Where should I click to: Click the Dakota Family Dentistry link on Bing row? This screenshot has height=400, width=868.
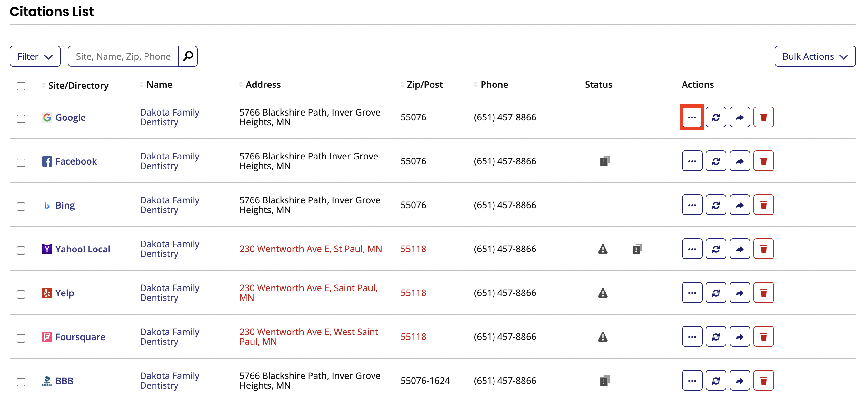click(x=169, y=205)
